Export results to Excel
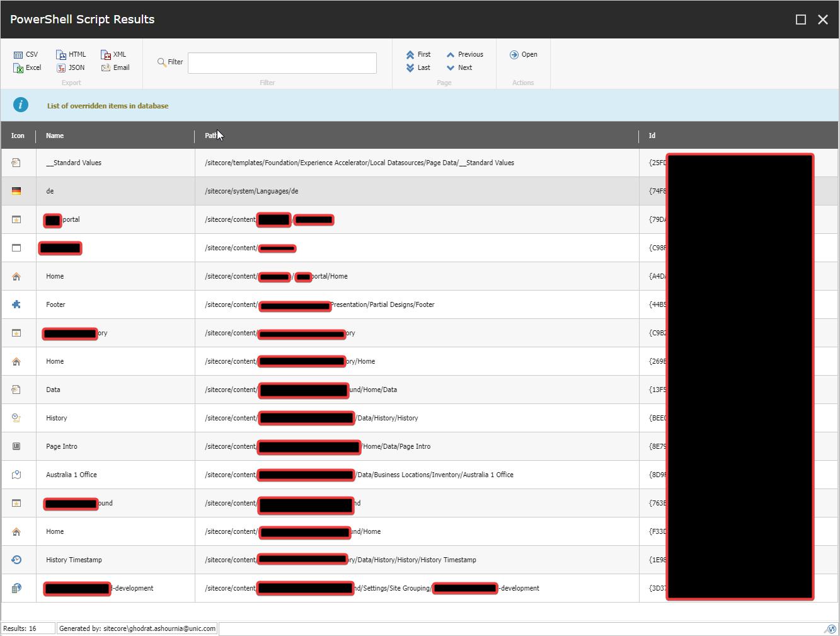Screen dimensions: 840x636 coord(27,68)
